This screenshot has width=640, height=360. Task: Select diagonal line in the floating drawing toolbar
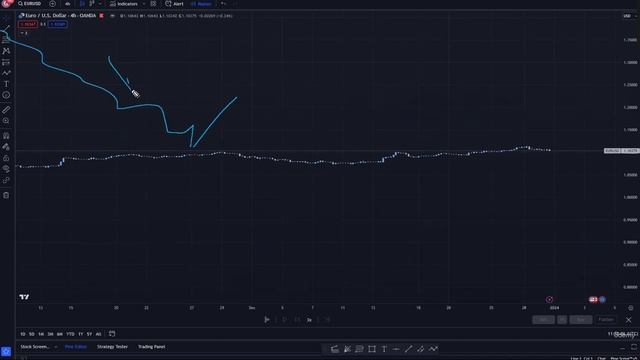pyautogui.click(x=409, y=349)
